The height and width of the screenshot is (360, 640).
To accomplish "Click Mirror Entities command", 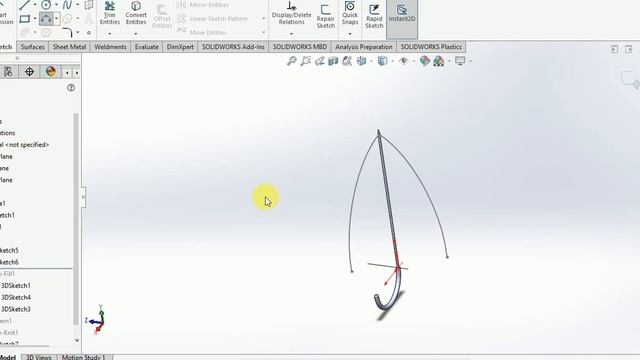I will [x=209, y=5].
